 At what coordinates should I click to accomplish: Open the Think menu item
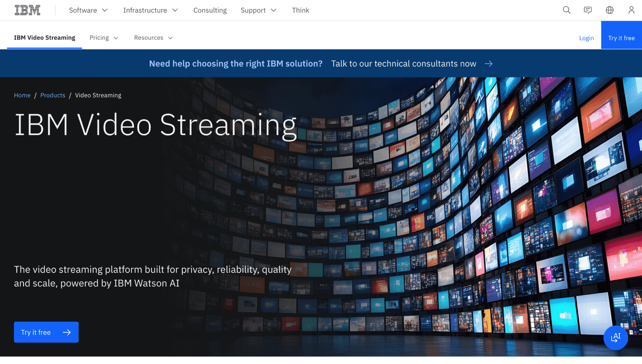pyautogui.click(x=300, y=10)
